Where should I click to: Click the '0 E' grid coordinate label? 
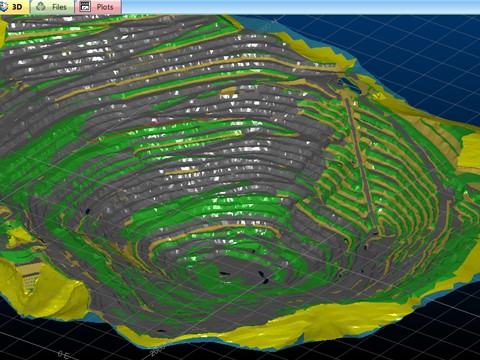point(63,354)
